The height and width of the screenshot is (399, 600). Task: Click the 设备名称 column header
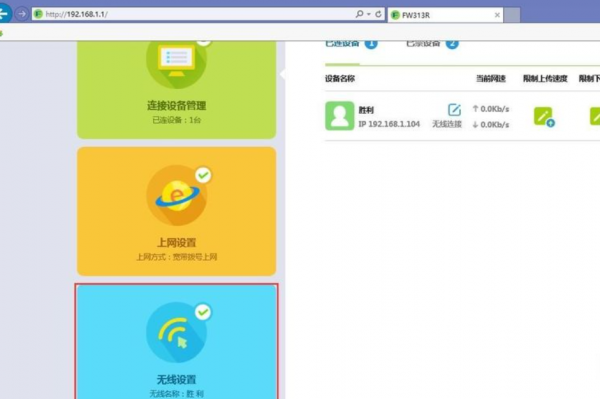(340, 79)
